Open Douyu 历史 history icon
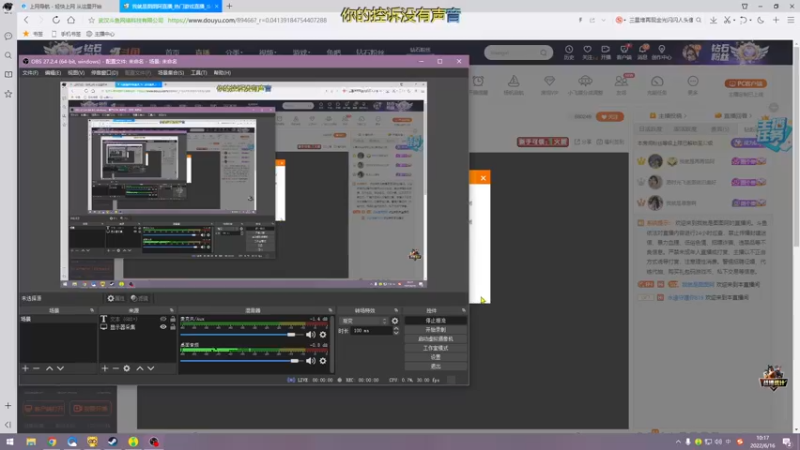The height and width of the screenshot is (450, 800). pyautogui.click(x=568, y=52)
